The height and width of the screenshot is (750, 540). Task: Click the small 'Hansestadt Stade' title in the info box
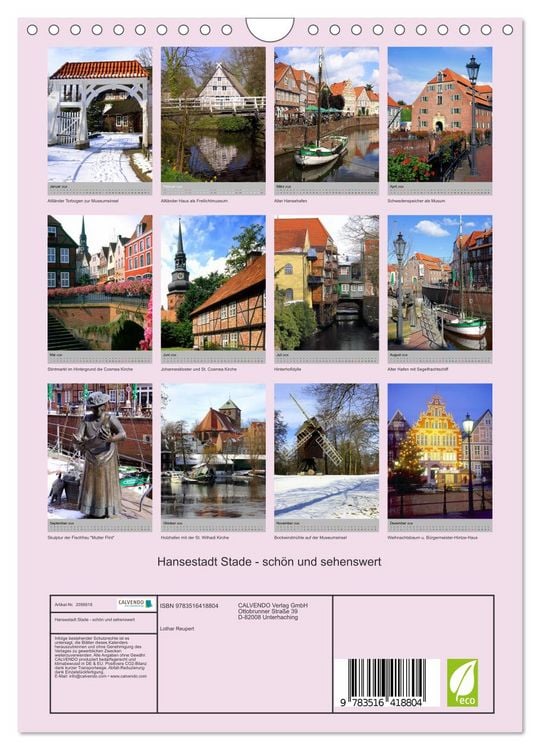(x=95, y=619)
